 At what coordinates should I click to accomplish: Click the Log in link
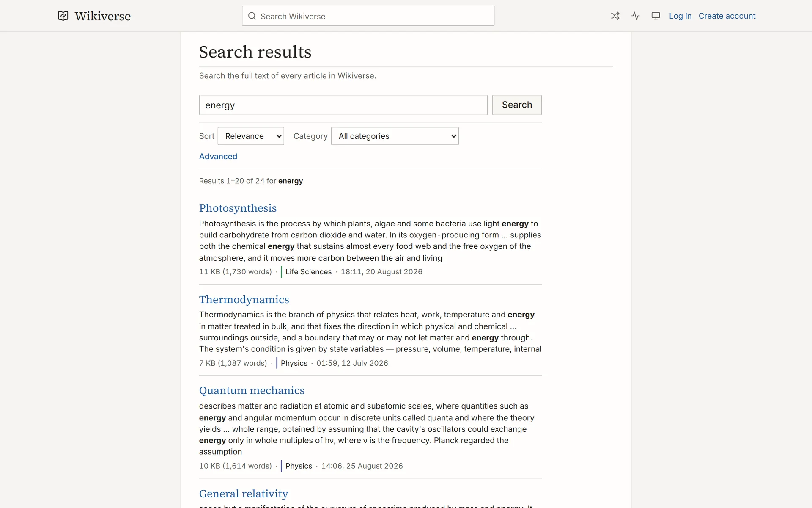point(680,16)
